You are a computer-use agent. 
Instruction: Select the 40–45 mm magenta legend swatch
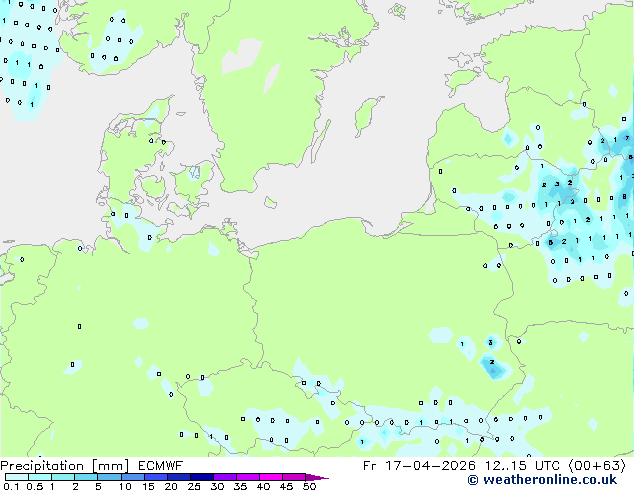271,477
